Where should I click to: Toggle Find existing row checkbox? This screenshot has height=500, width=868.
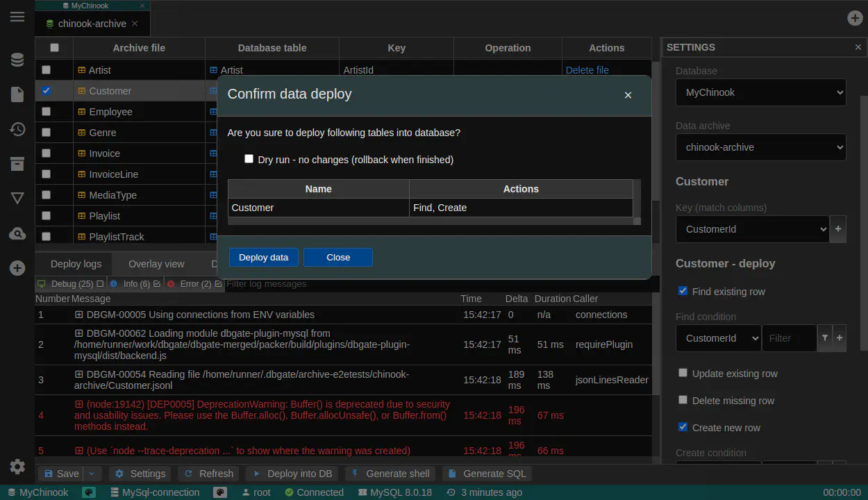(683, 291)
